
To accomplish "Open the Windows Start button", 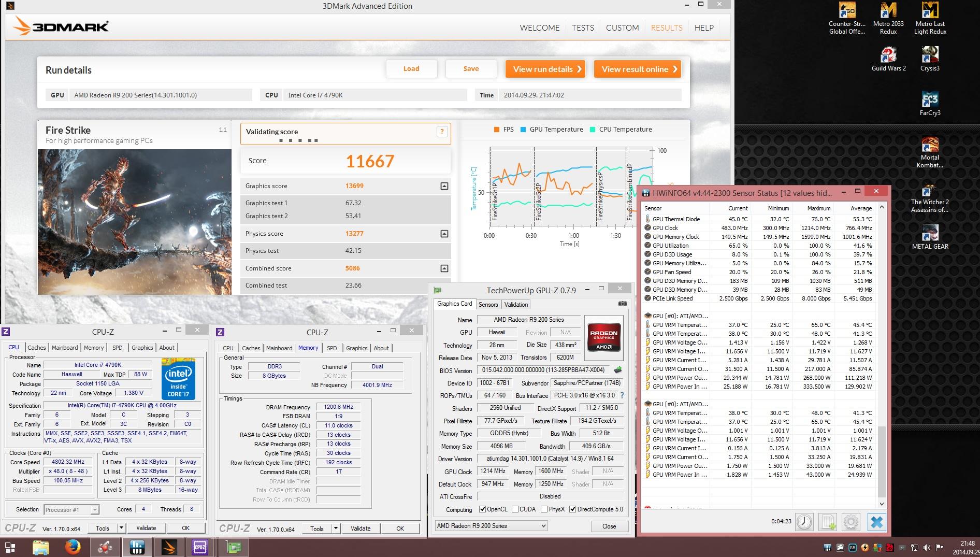I will (10, 547).
